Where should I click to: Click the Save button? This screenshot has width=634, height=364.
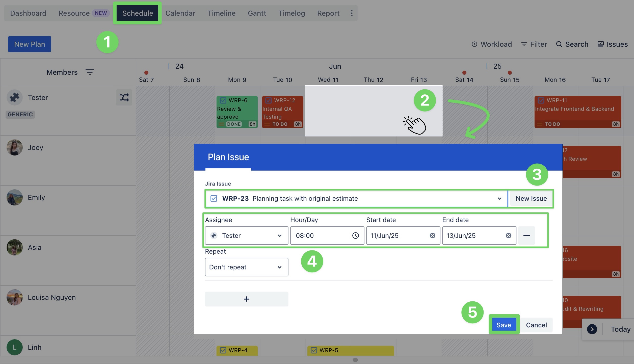pyautogui.click(x=504, y=325)
